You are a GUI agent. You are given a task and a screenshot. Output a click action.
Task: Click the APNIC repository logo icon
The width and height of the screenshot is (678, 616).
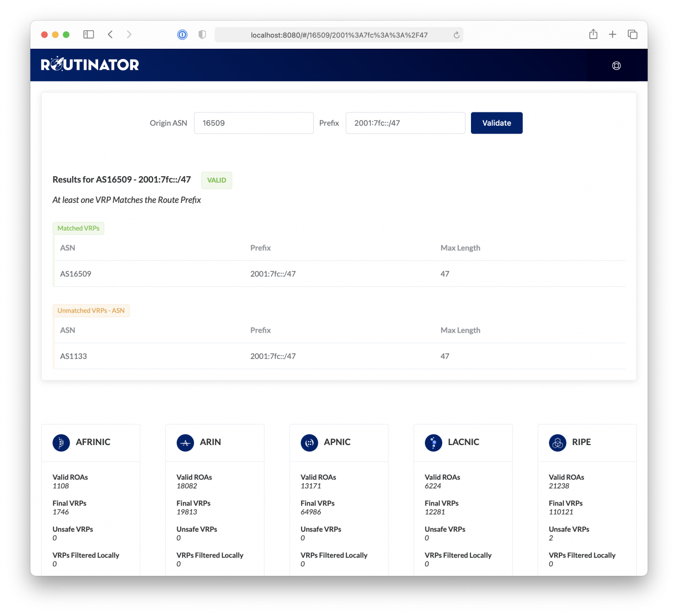309,442
